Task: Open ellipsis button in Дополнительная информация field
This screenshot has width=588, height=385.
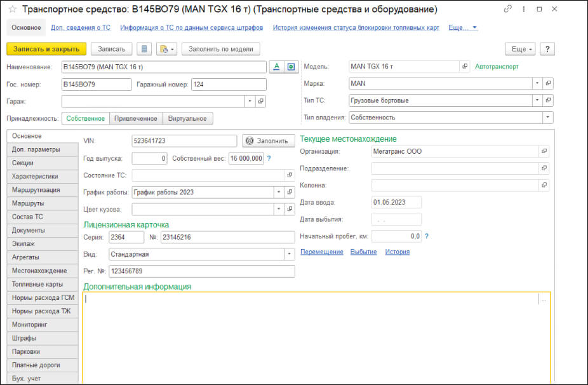Action: click(x=544, y=299)
